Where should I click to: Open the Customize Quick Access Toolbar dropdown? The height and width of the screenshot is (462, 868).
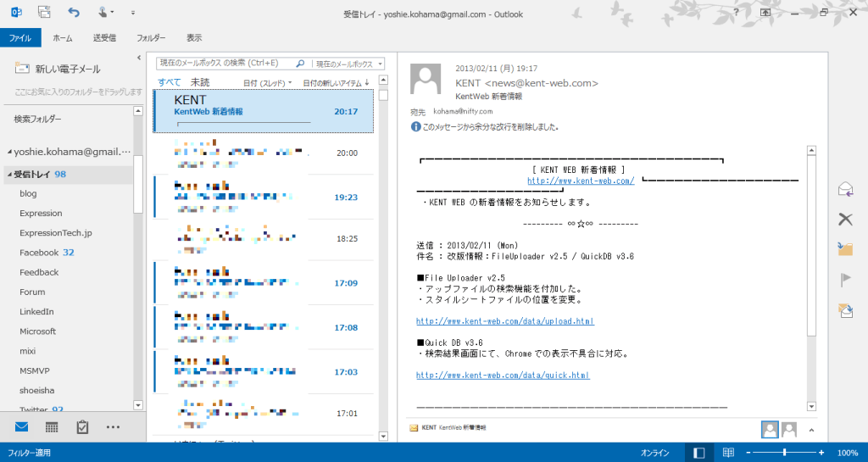click(x=133, y=12)
